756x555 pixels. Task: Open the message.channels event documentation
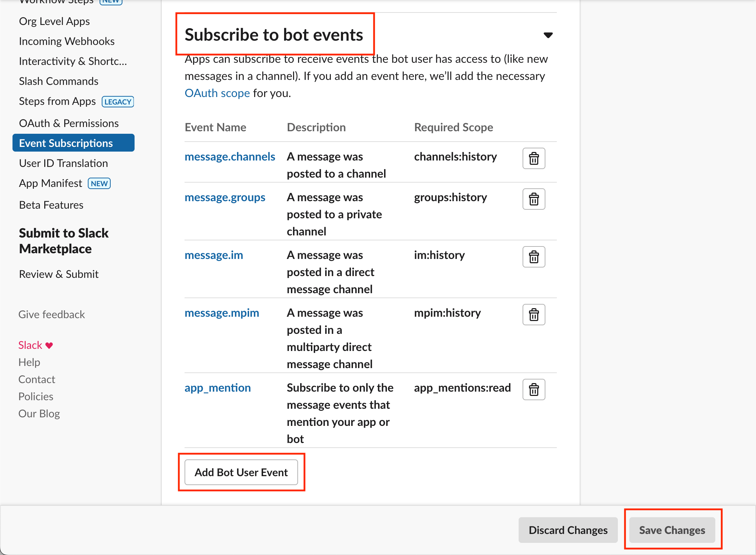230,156
